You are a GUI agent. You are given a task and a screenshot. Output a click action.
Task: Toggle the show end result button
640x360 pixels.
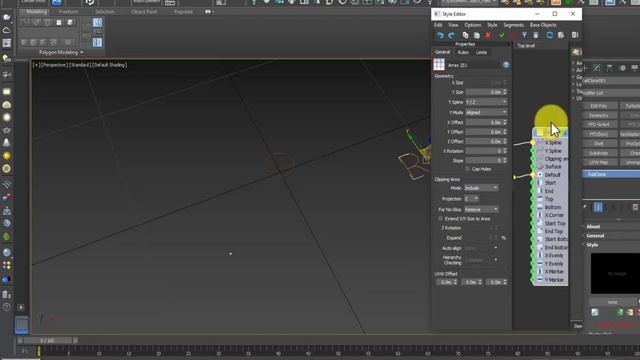click(x=598, y=207)
